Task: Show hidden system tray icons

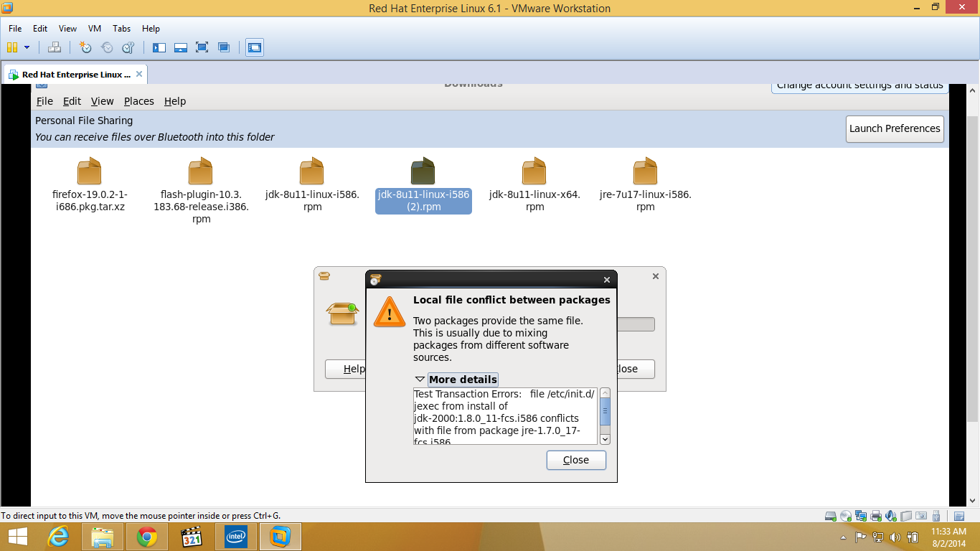Action: pyautogui.click(x=843, y=537)
